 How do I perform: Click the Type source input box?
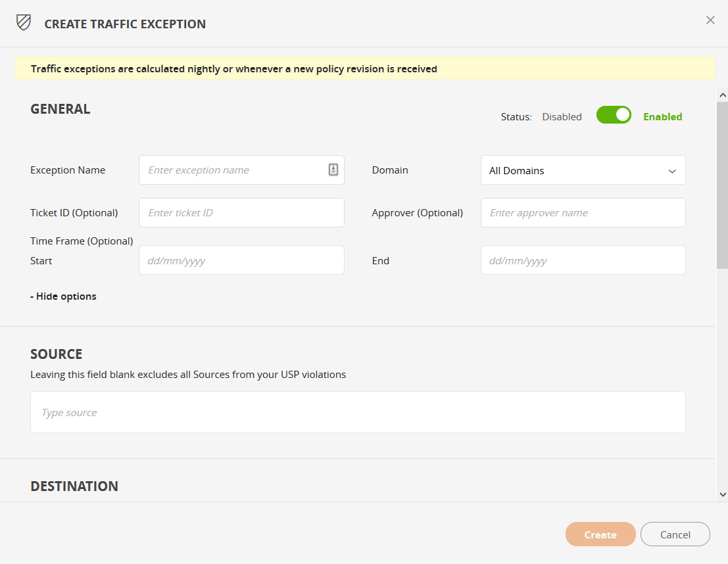coord(358,412)
